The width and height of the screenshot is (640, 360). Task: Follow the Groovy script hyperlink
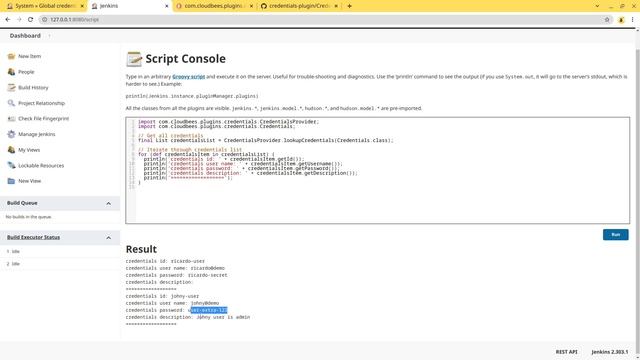189,77
